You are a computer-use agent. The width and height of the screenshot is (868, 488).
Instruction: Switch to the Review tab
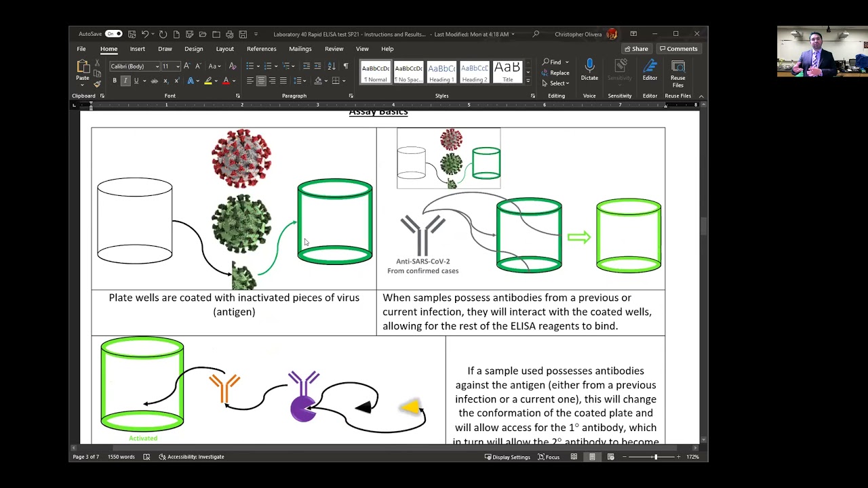click(x=334, y=49)
